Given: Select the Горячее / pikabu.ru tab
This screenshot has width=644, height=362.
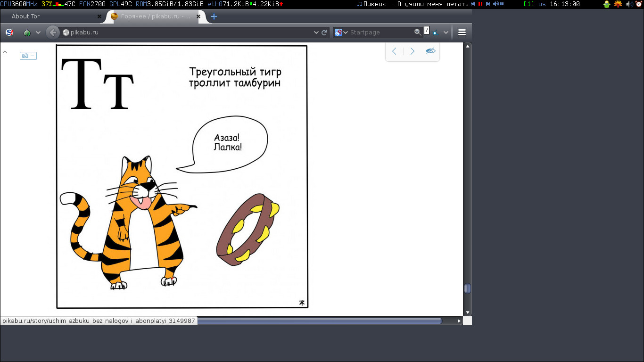Looking at the screenshot, I should [x=155, y=16].
